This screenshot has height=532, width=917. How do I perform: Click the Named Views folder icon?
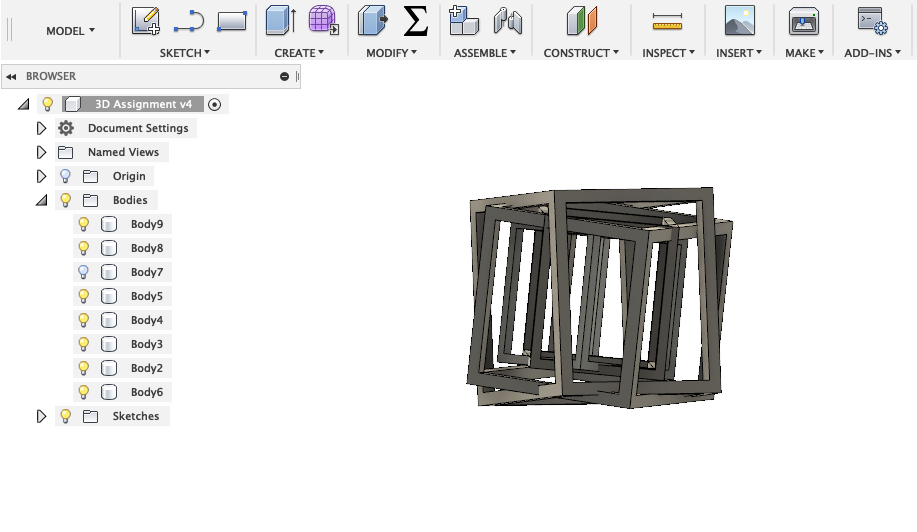pyautogui.click(x=66, y=153)
